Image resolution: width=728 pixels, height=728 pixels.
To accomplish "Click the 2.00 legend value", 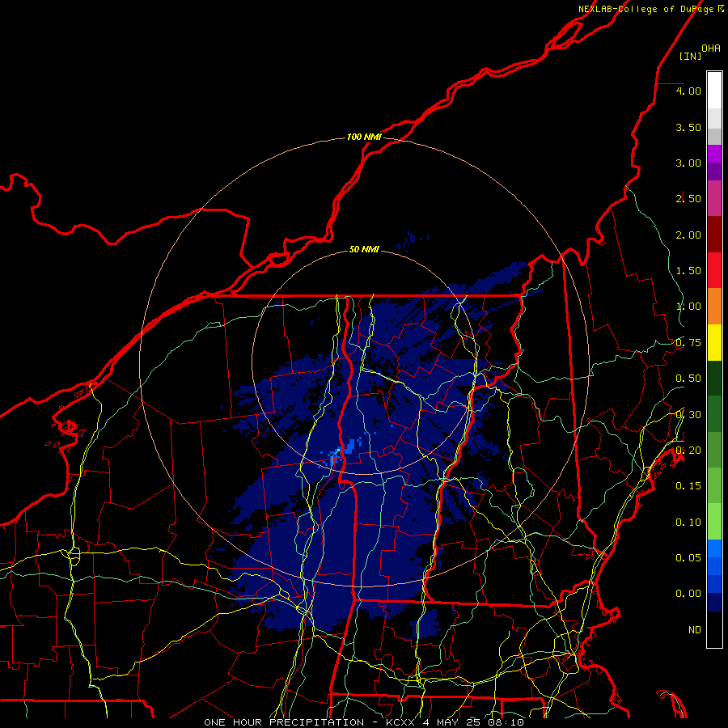I will pyautogui.click(x=688, y=235).
